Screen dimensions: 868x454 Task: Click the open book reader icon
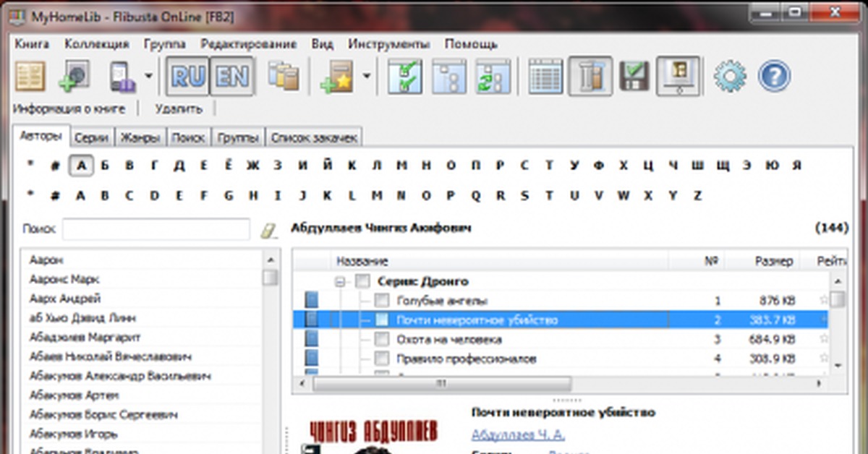coord(30,76)
